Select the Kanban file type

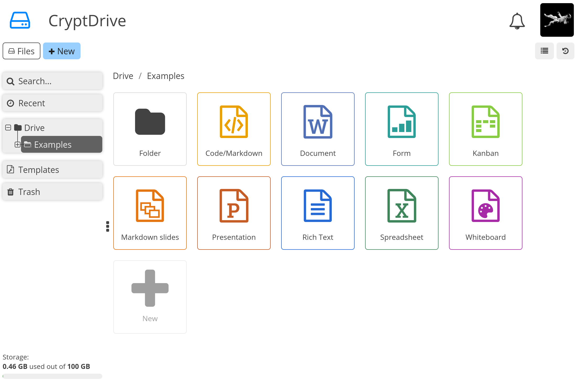tap(485, 129)
